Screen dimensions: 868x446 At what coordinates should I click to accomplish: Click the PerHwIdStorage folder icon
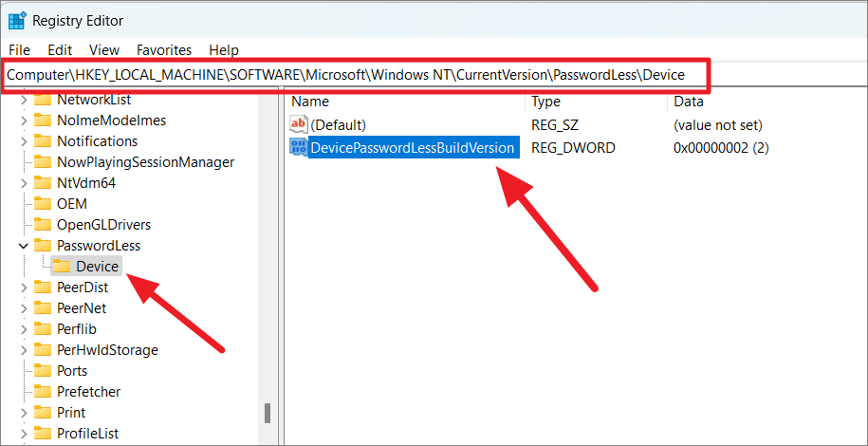43,349
